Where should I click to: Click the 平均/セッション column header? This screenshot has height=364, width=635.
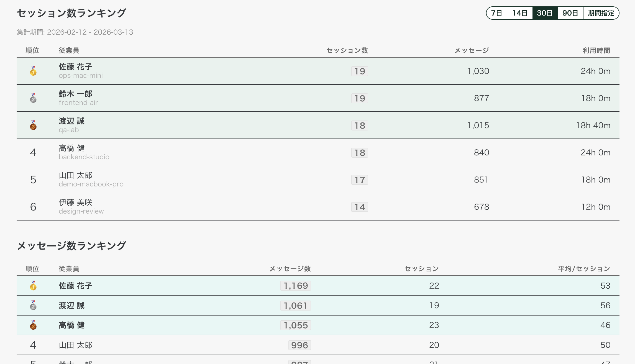click(x=584, y=269)
